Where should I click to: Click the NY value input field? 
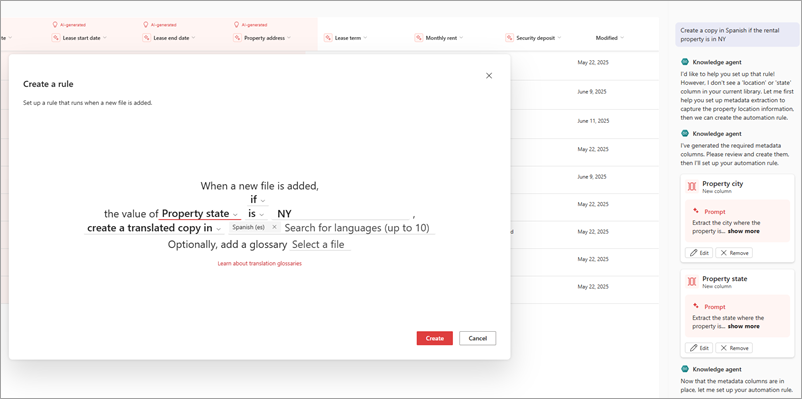point(341,214)
